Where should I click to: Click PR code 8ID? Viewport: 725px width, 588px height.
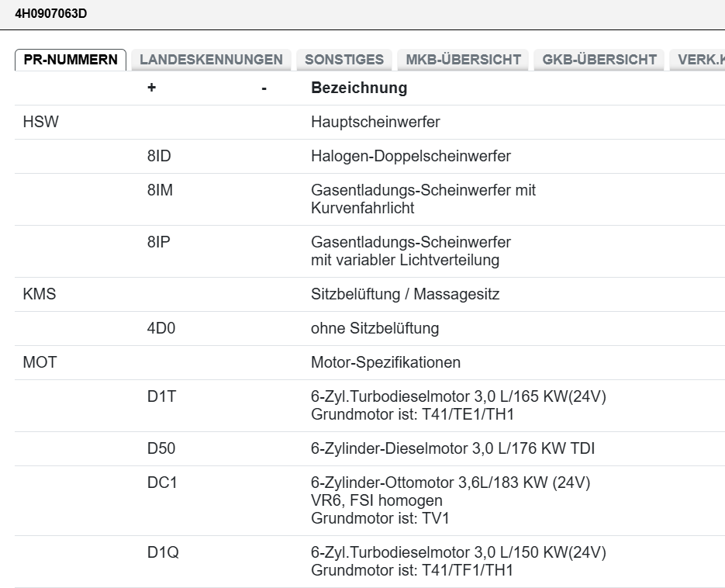click(x=159, y=156)
